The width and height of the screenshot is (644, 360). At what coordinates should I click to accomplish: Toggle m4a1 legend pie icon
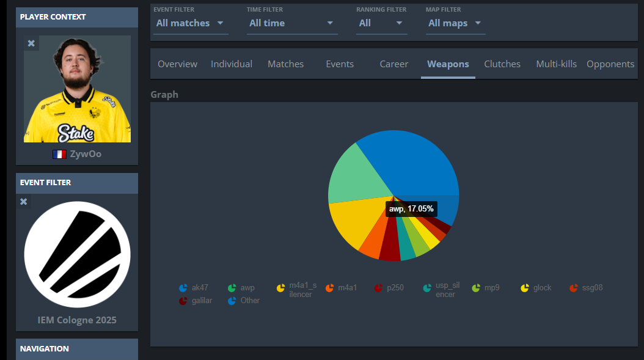tap(329, 288)
